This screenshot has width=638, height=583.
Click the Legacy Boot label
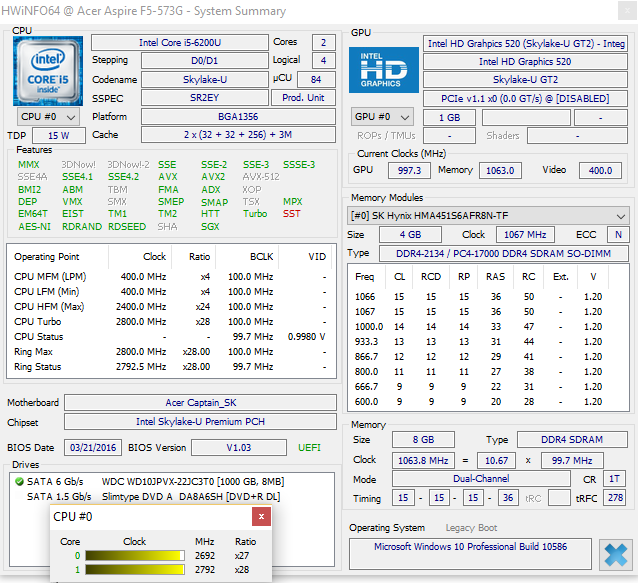tap(471, 528)
